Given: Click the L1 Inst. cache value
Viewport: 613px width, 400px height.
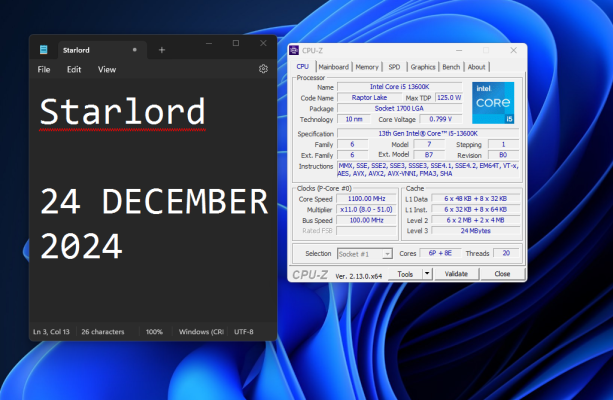Looking at the screenshot, I should 475,210.
